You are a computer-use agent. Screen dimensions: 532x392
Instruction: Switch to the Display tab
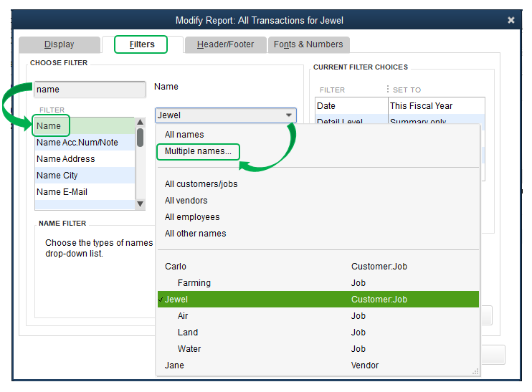(59, 44)
